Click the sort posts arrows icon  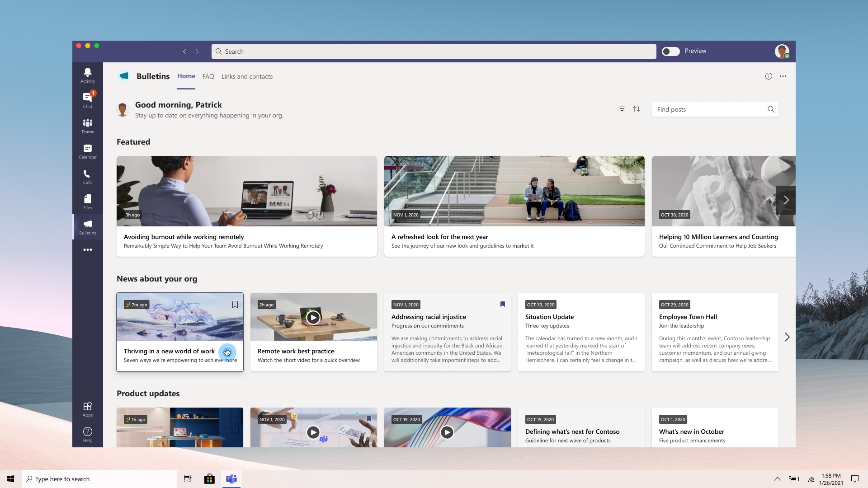[637, 109]
